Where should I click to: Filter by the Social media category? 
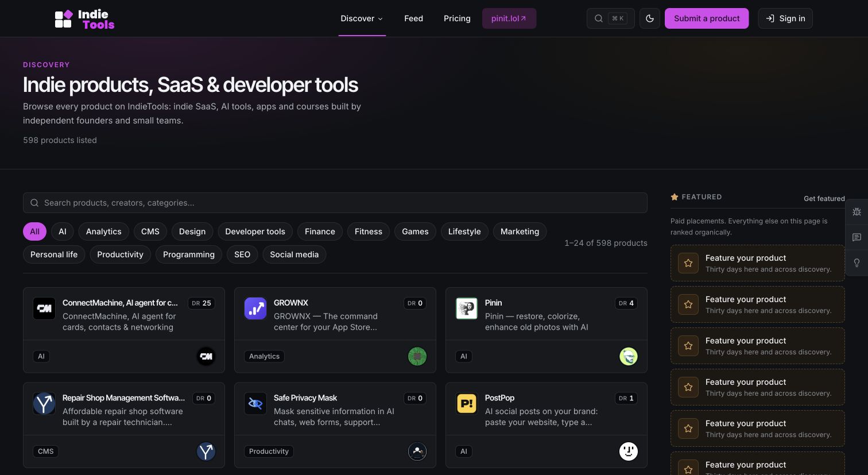click(x=294, y=254)
